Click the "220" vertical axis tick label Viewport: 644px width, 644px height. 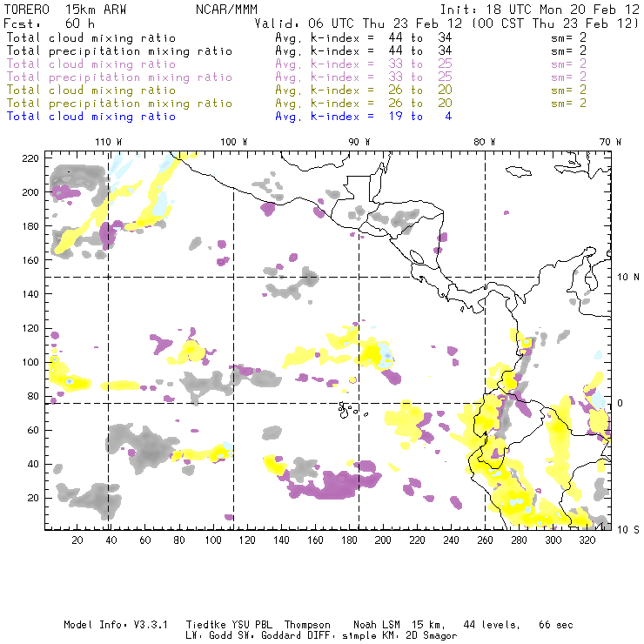tap(30, 158)
